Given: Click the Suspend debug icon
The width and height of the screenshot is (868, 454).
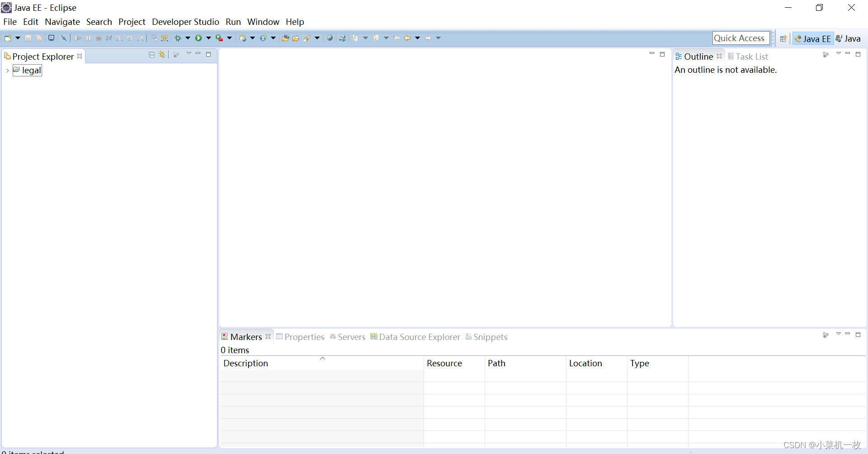Looking at the screenshot, I should coord(89,38).
